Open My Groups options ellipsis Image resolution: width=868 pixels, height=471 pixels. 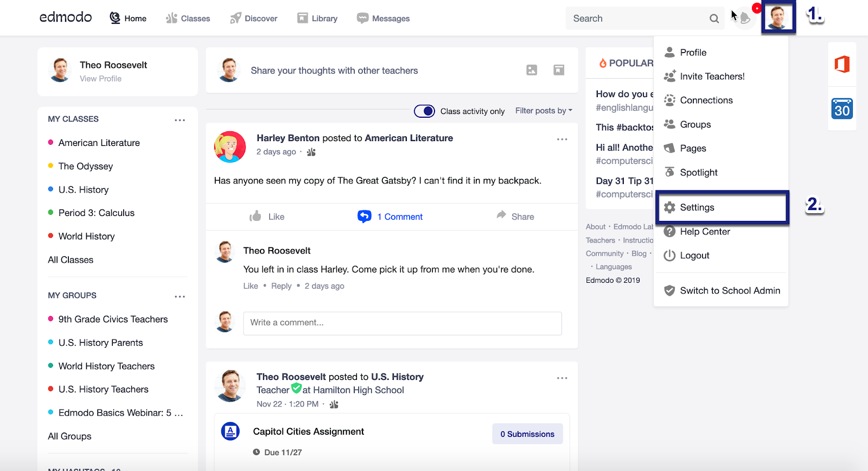[x=180, y=296]
